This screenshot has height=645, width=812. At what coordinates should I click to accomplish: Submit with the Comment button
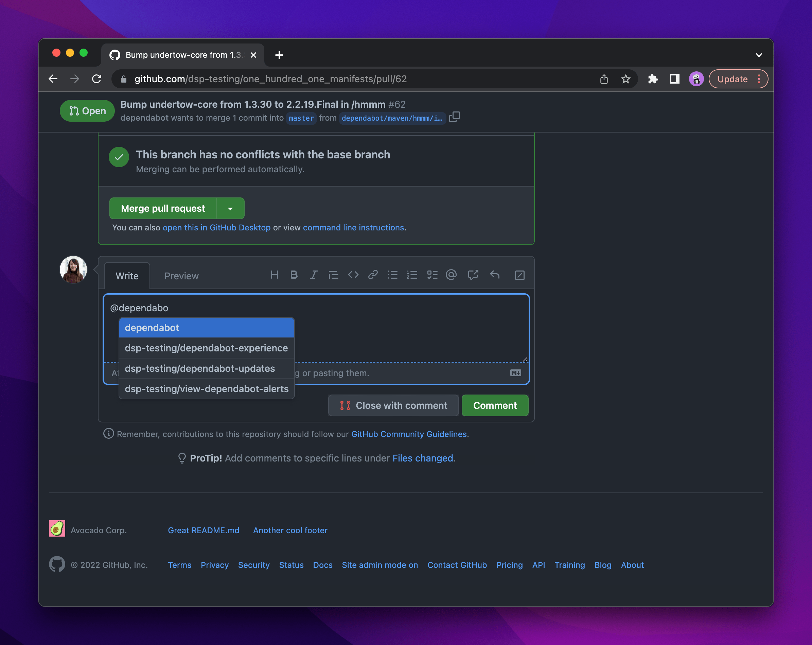pyautogui.click(x=495, y=405)
